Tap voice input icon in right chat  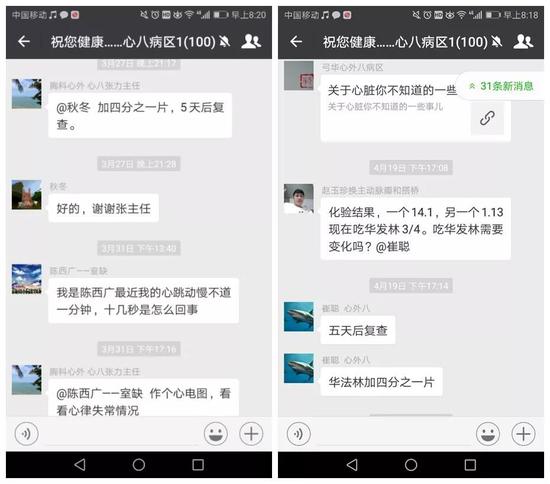(x=299, y=434)
